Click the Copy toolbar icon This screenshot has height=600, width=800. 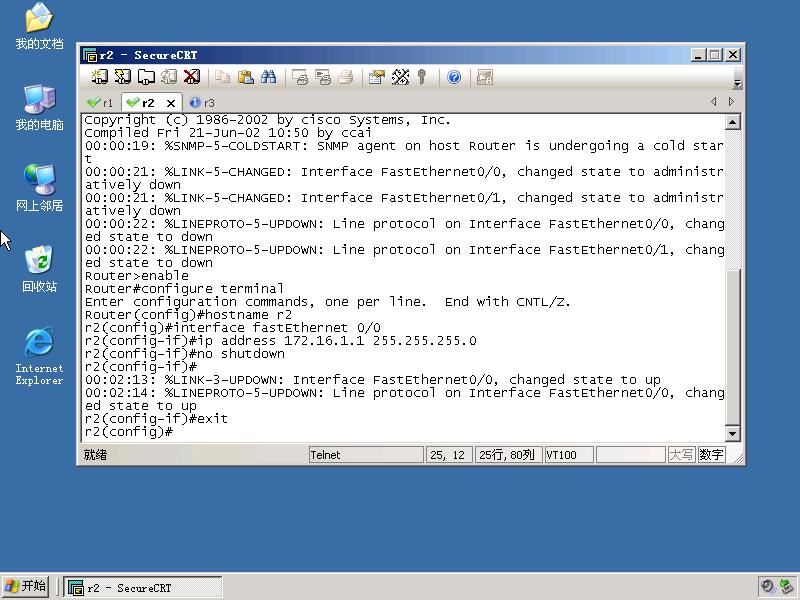(222, 78)
